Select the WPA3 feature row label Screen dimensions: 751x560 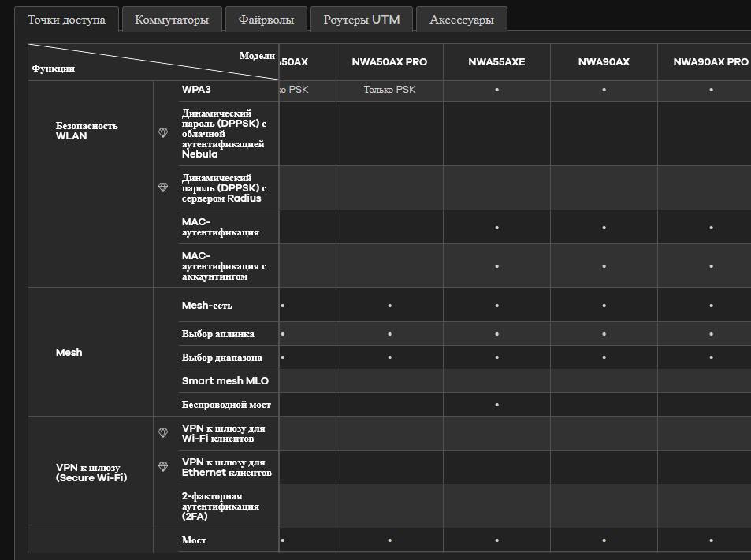point(196,90)
